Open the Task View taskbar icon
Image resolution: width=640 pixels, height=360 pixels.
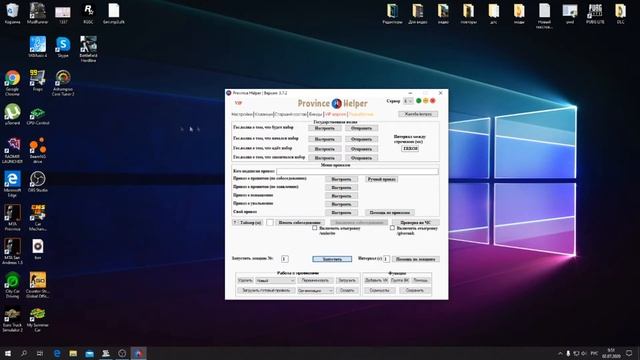[x=40, y=353]
